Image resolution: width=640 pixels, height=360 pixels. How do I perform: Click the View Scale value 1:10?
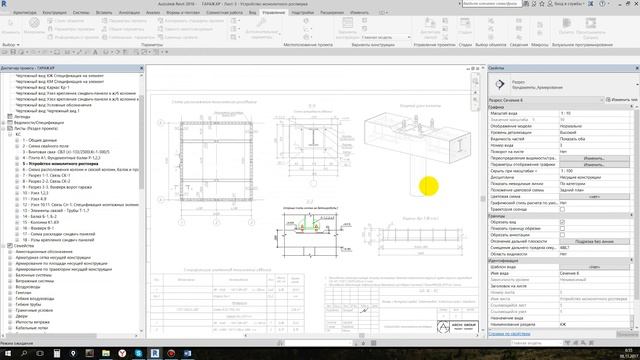click(x=594, y=113)
